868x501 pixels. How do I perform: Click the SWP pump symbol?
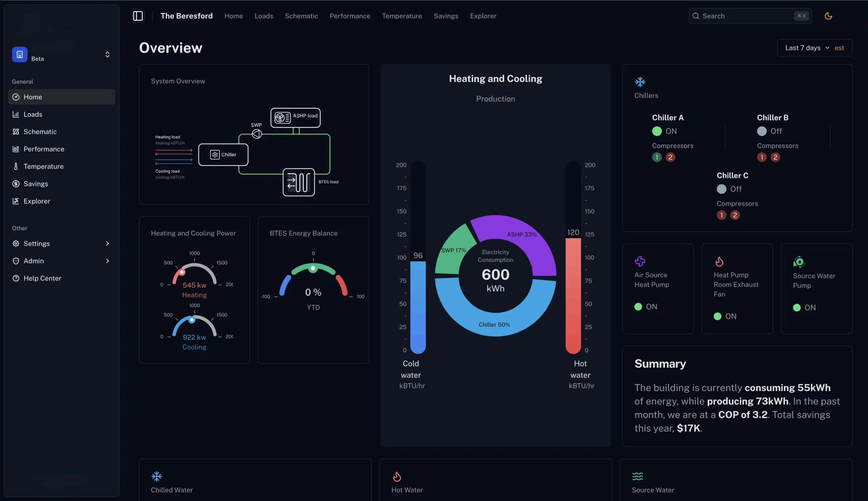click(257, 134)
